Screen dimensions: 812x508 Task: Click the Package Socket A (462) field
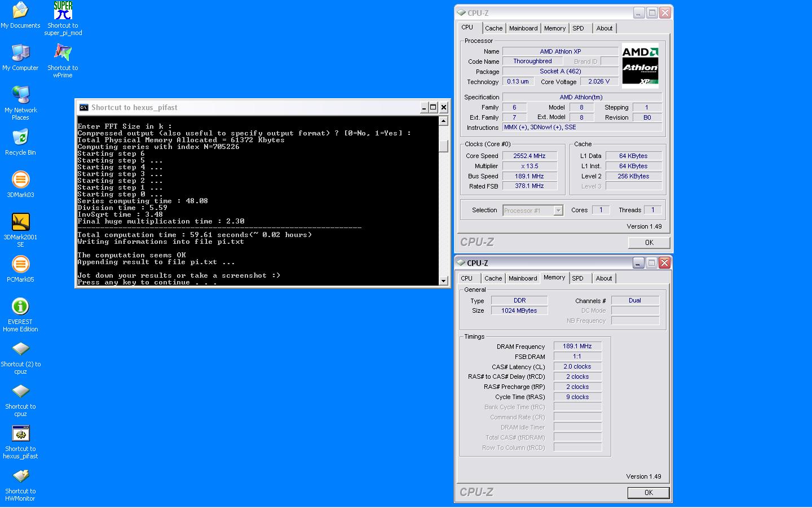(561, 71)
